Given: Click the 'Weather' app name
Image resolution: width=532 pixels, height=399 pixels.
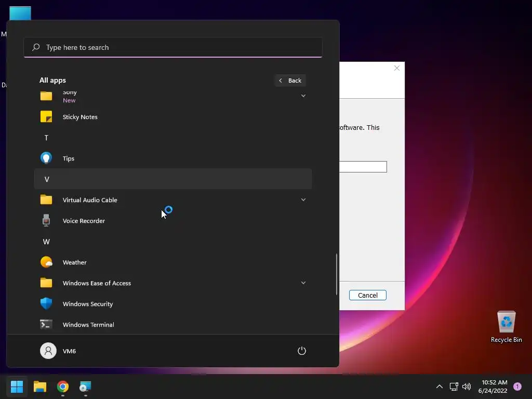Looking at the screenshot, I should (x=75, y=262).
